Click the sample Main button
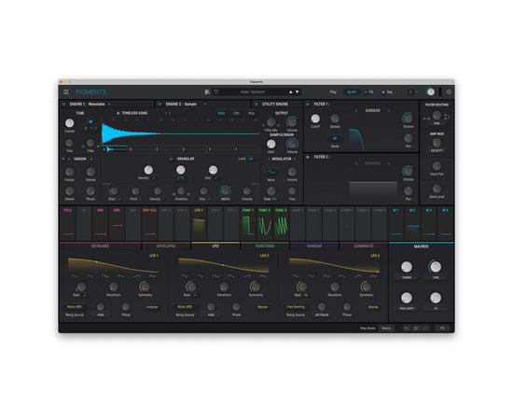This screenshot has height=420, width=513. pyautogui.click(x=221, y=113)
